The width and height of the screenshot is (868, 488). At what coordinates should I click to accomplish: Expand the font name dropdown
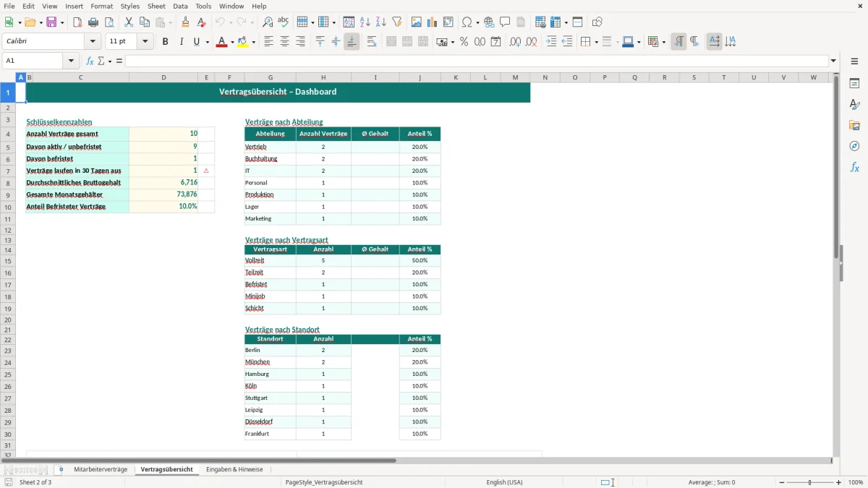pyautogui.click(x=93, y=42)
